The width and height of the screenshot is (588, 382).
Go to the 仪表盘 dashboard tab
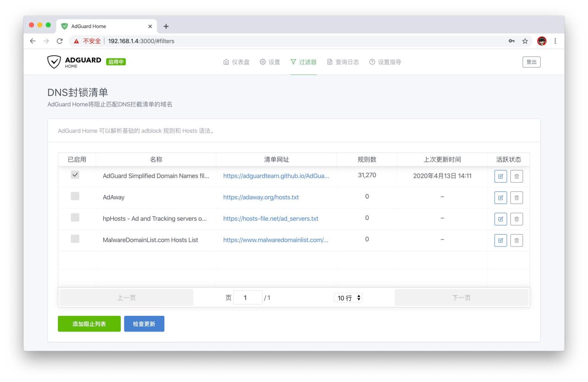(236, 62)
